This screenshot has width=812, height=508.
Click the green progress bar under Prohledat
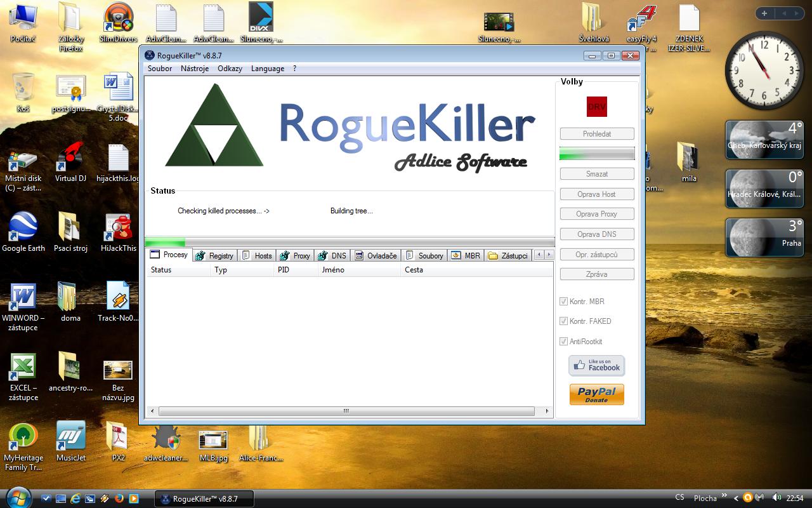coord(597,154)
